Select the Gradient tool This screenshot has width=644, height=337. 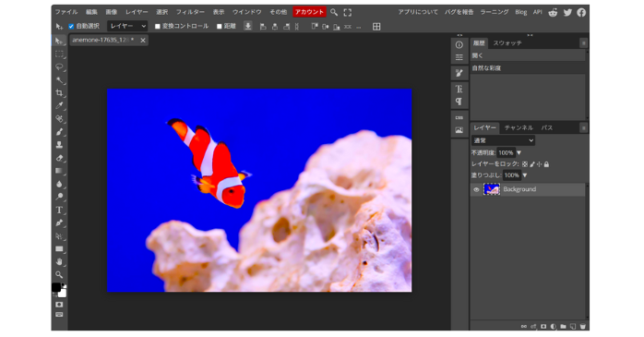click(x=59, y=171)
